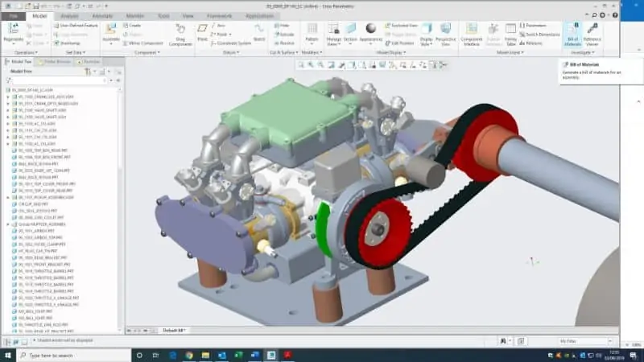
Task: Click Zoom Out in the graphics toolbar
Action: [x=320, y=65]
